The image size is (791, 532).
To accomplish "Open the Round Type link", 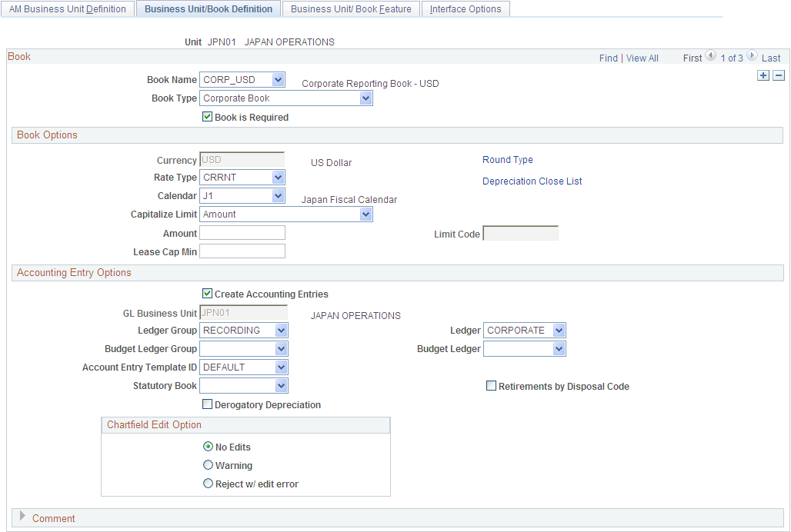I will pyautogui.click(x=508, y=160).
